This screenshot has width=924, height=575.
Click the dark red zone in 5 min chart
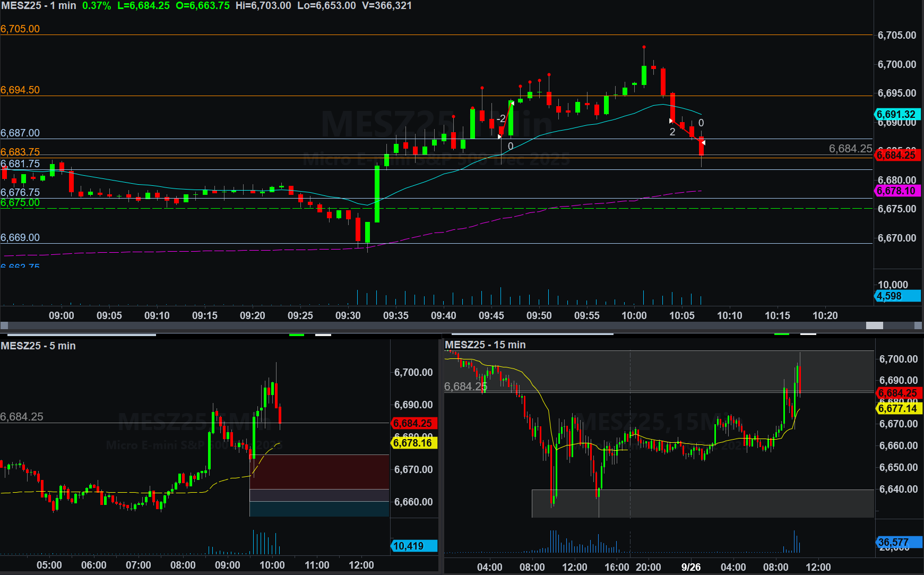[x=319, y=471]
